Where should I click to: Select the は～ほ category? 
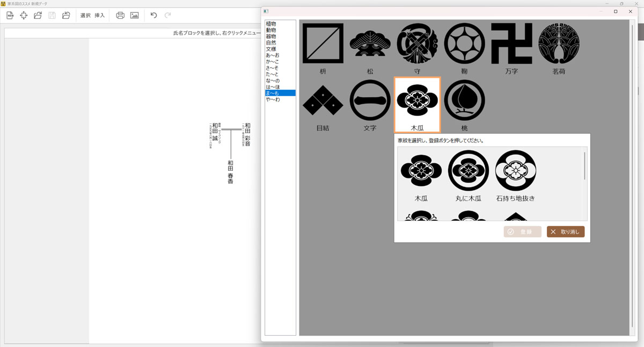[x=280, y=86]
